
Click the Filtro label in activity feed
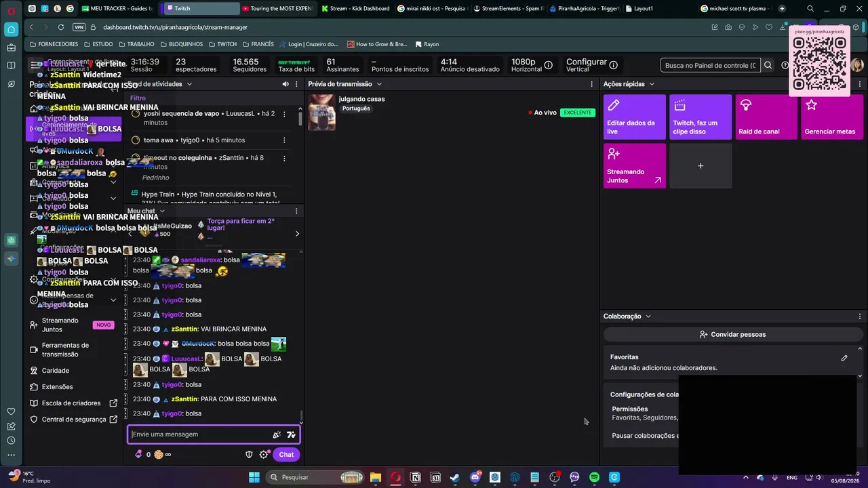coord(138,98)
